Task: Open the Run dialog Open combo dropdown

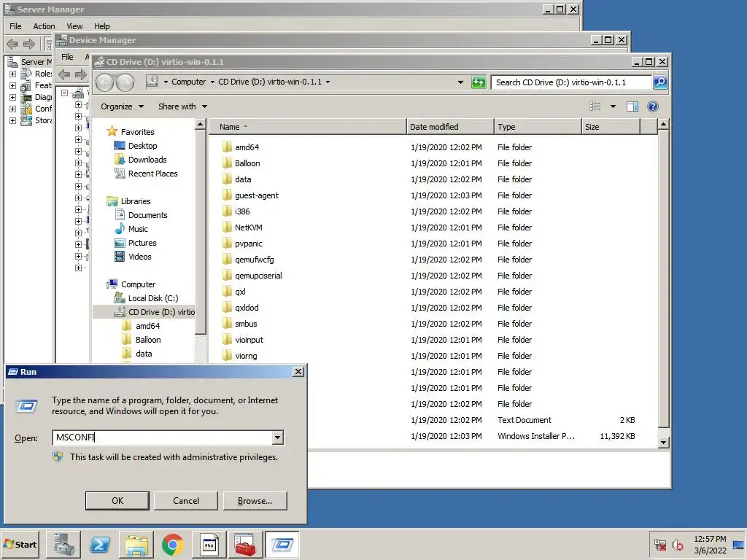Action: pyautogui.click(x=277, y=437)
